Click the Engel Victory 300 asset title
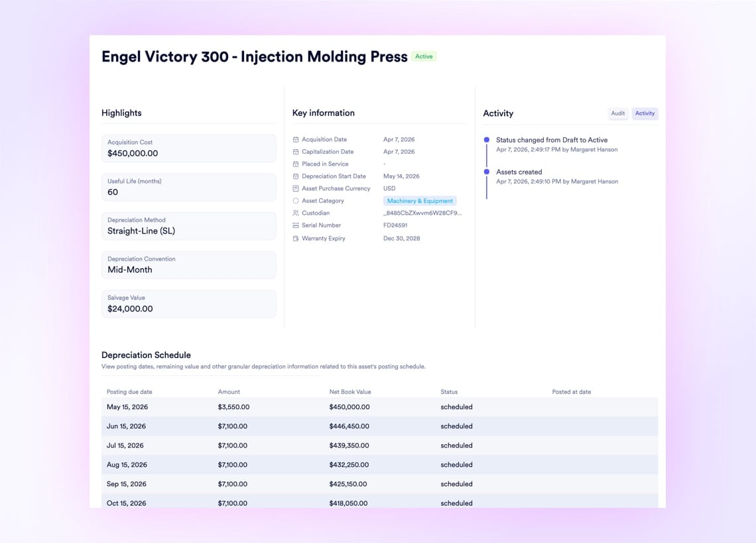Image resolution: width=756 pixels, height=543 pixels. click(255, 56)
